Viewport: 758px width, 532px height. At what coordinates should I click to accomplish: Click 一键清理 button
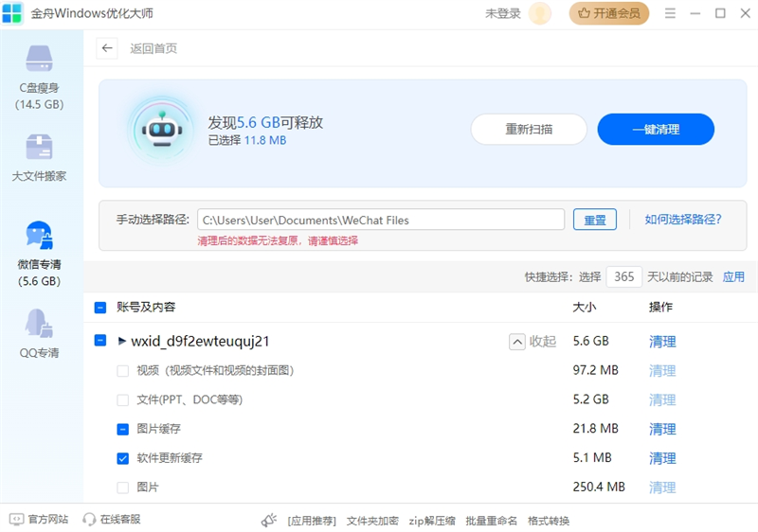pyautogui.click(x=656, y=130)
